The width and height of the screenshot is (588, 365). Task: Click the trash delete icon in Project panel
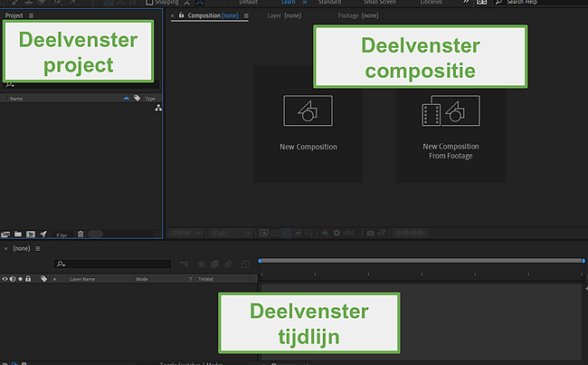[81, 234]
